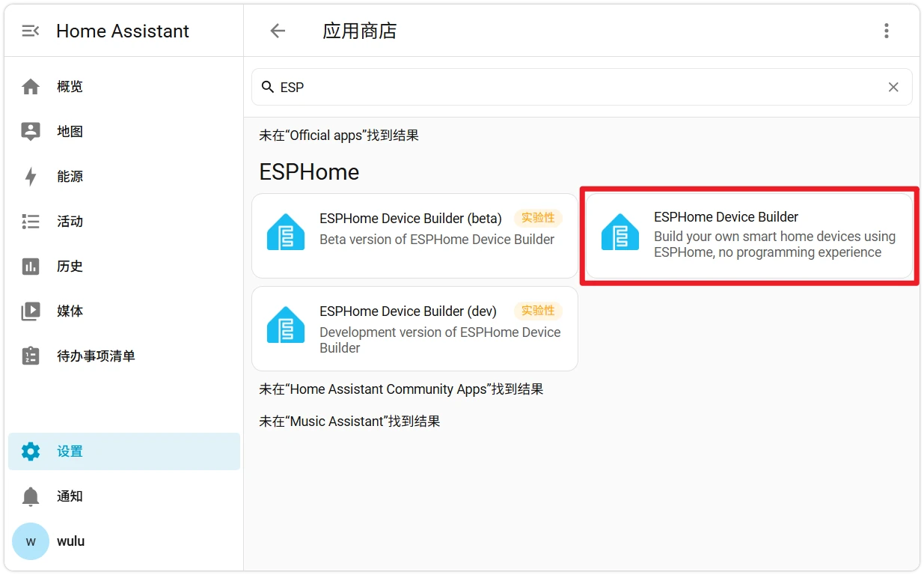Open the 能源 sidebar item

124,177
